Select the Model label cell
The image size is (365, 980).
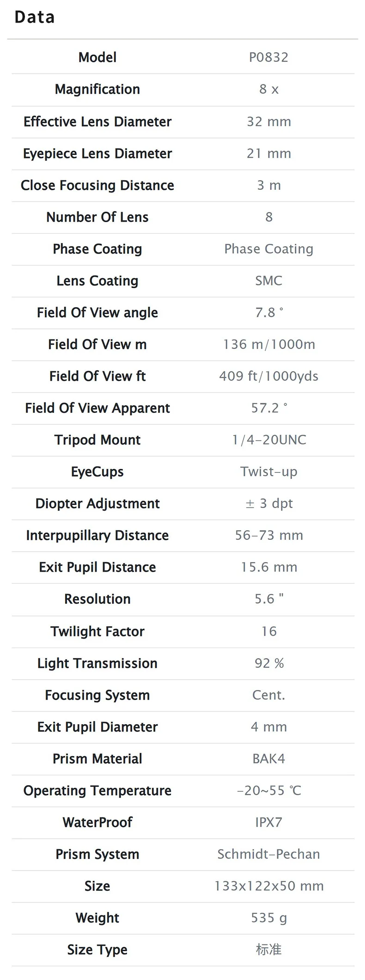point(97,57)
